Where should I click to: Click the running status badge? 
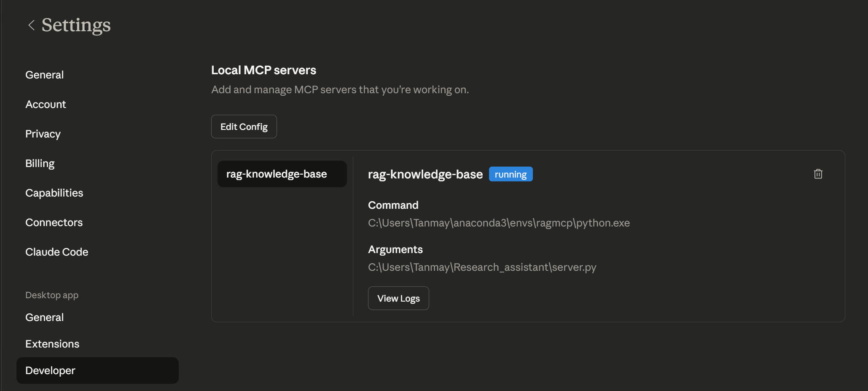[511, 174]
